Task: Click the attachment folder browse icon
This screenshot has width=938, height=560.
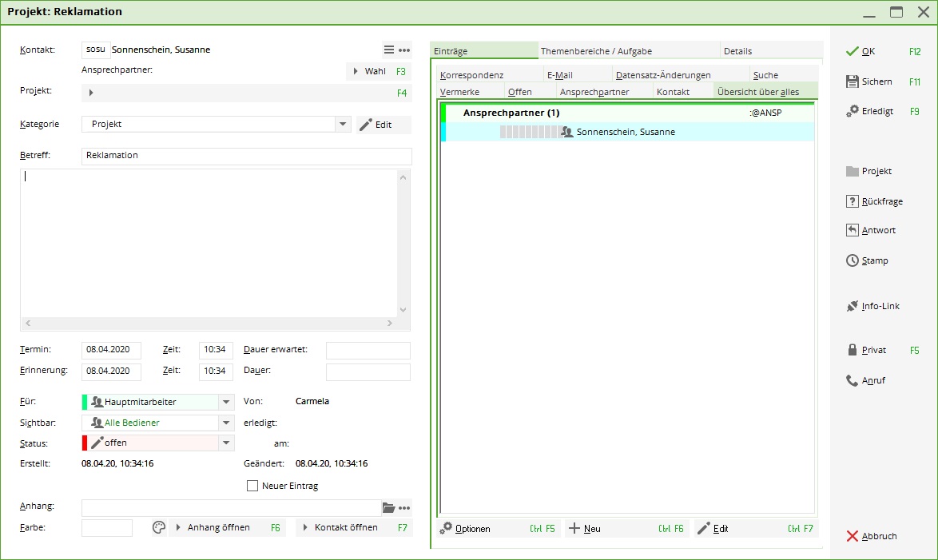Action: 388,507
